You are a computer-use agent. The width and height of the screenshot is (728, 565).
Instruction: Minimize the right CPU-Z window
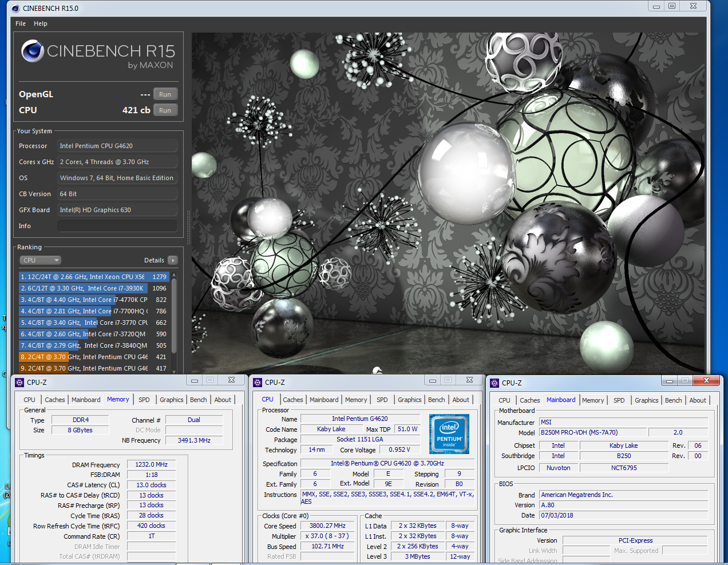pyautogui.click(x=670, y=381)
